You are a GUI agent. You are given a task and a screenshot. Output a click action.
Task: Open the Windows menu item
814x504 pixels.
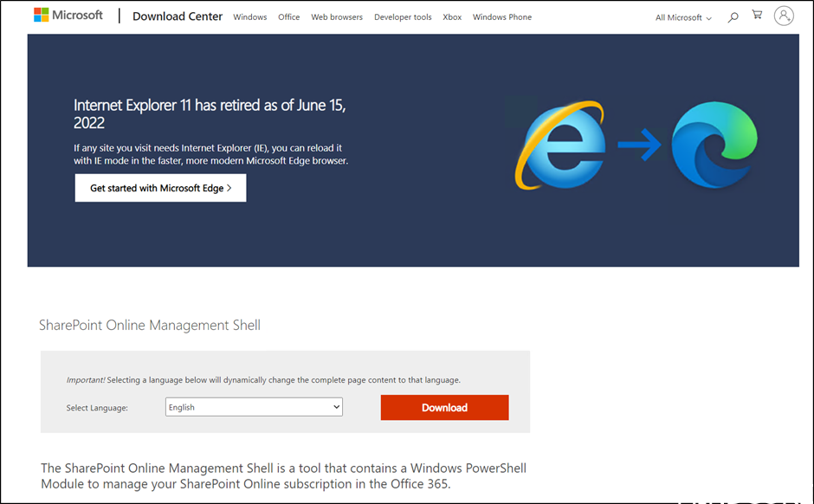pyautogui.click(x=249, y=17)
